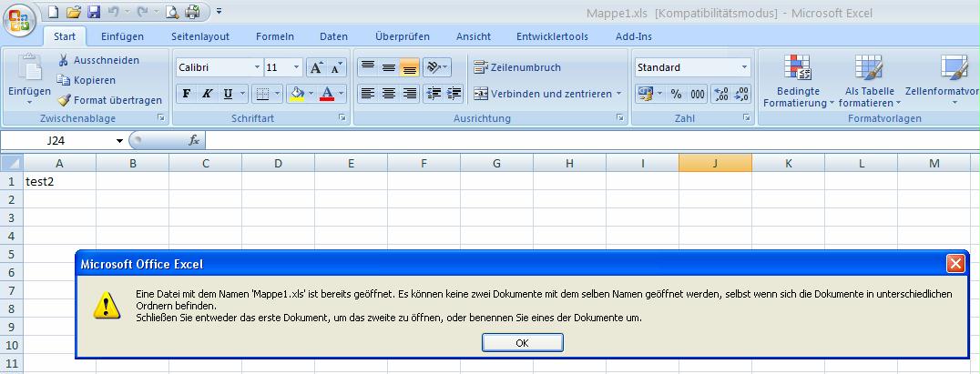Click the Open folder icon in quick access
980x374 pixels.
[x=73, y=11]
